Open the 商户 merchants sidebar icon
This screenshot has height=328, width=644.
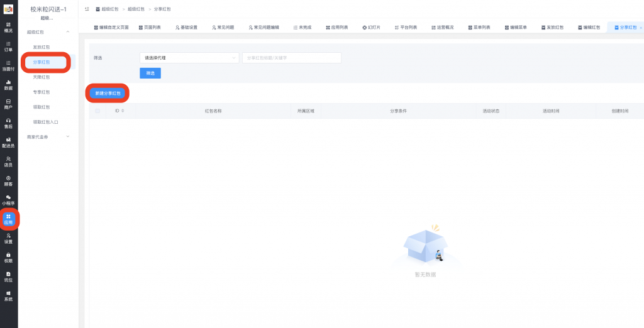tap(8, 104)
